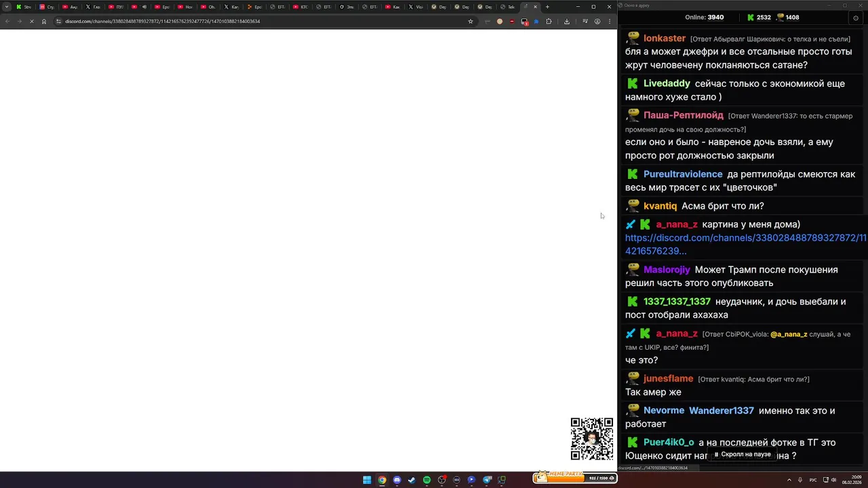Click username 1337_1337_1337 in chat

[x=677, y=302]
